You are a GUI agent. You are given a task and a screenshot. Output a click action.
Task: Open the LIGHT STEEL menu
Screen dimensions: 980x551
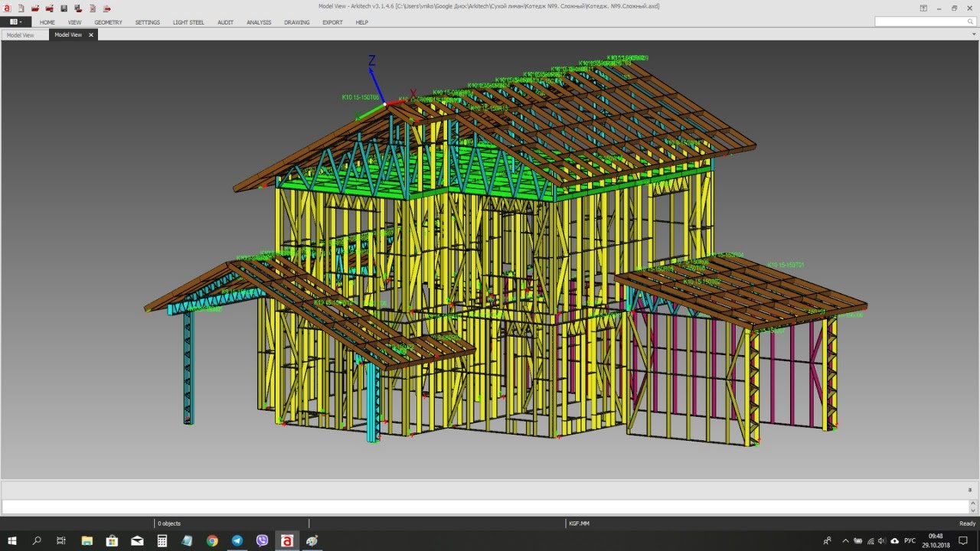(188, 22)
